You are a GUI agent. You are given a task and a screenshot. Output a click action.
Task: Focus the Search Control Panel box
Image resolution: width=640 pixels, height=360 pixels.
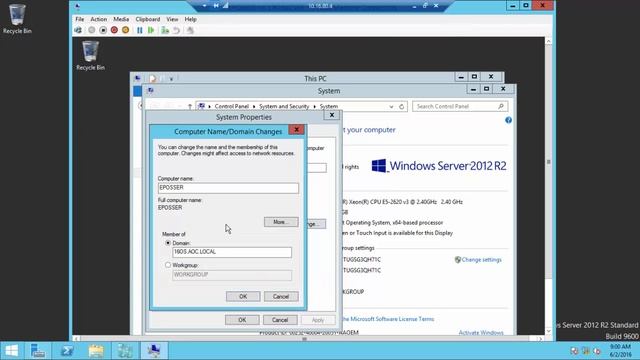[x=460, y=107]
